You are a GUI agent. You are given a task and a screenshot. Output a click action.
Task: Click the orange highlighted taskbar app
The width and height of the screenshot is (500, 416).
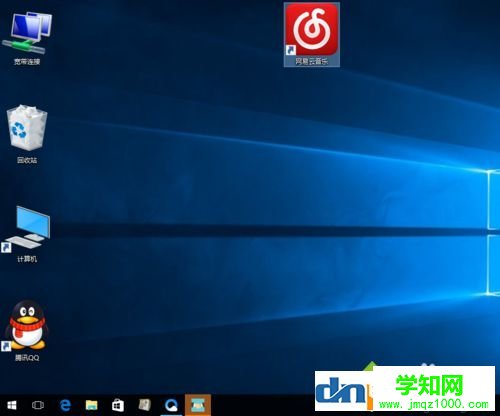point(198,405)
